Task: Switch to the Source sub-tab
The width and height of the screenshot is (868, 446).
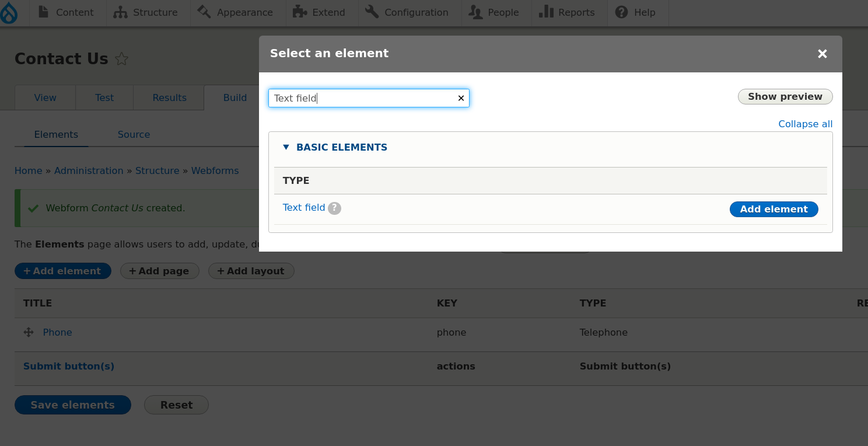Action: (134, 134)
